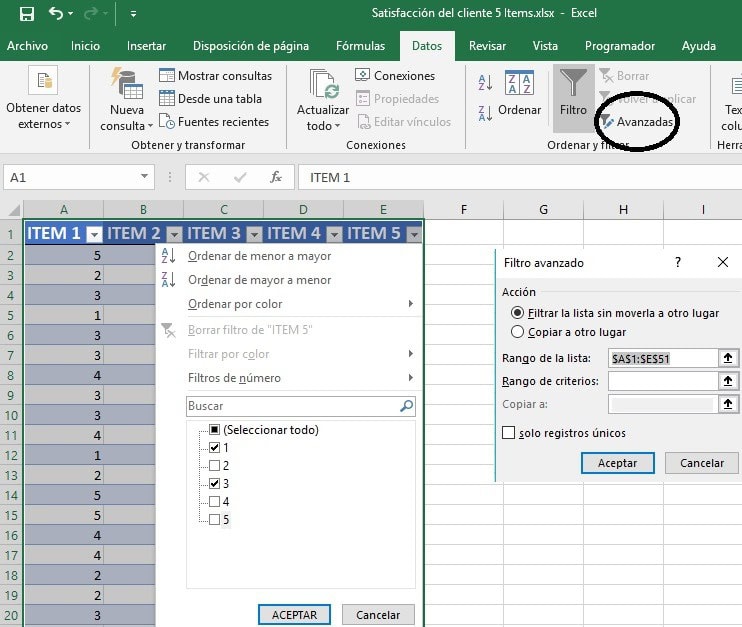Click Actualizar todo refresh icon
This screenshot has height=627, width=742.
323,85
